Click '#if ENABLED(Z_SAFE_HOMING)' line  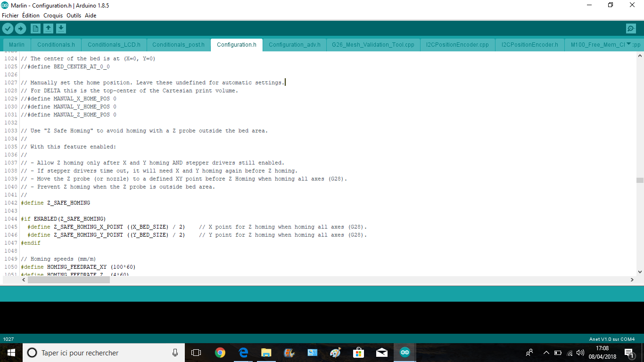pos(64,219)
